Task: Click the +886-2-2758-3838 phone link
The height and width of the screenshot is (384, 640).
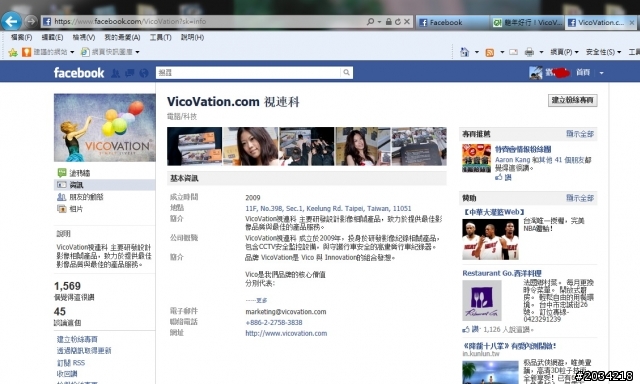Action: click(x=274, y=322)
